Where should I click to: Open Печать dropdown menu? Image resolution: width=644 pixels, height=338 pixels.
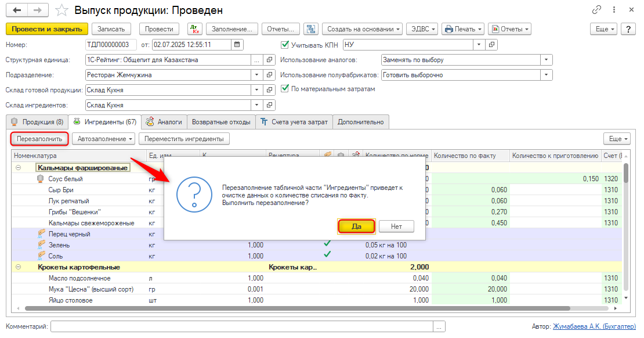pos(463,29)
